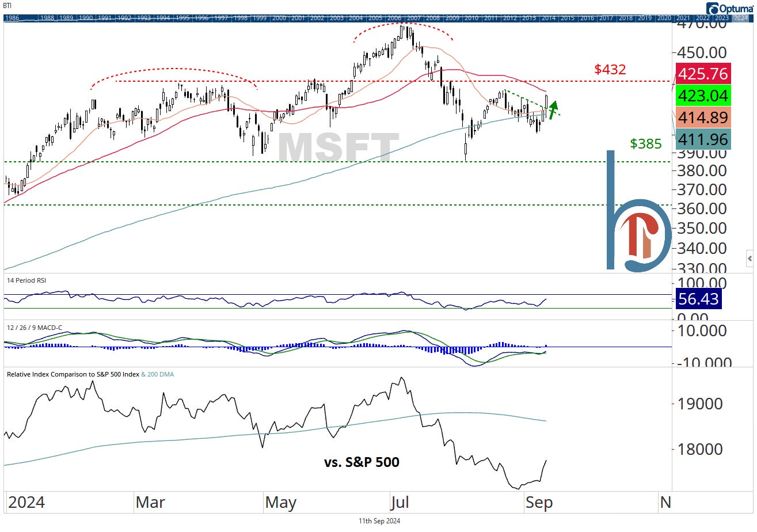The width and height of the screenshot is (757, 532).
Task: Click the 2024 label on the date axis
Action: pos(26,503)
